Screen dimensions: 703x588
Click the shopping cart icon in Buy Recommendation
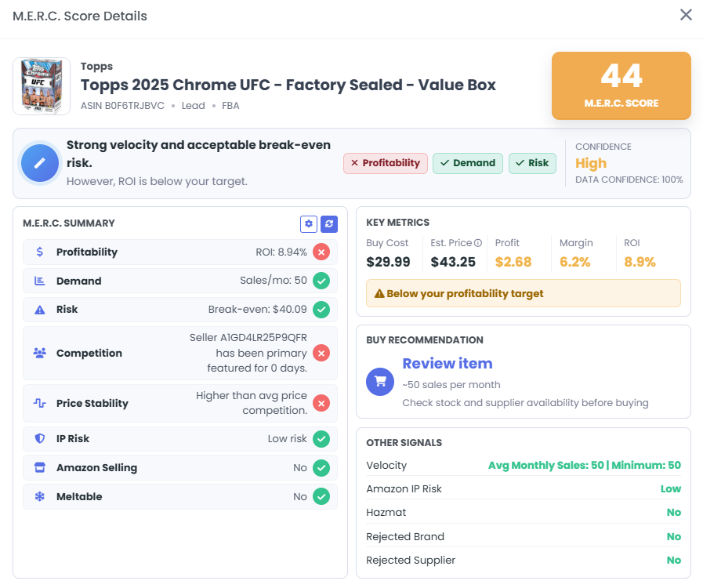tap(380, 382)
